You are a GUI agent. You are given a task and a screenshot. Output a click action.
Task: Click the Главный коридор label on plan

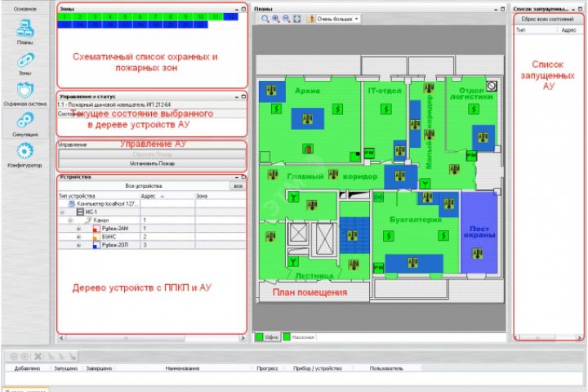click(x=332, y=176)
